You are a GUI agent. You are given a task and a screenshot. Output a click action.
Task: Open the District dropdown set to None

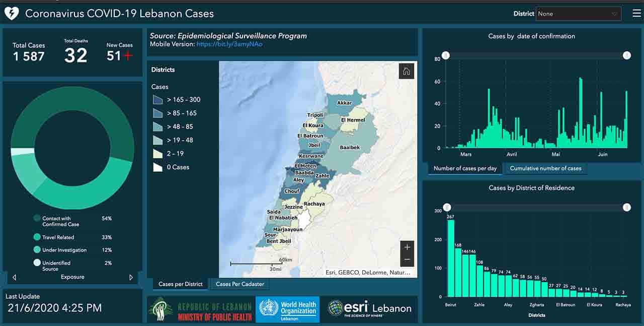[x=578, y=14]
